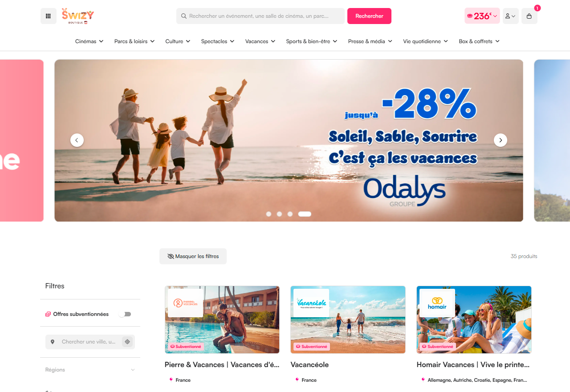Image resolution: width=570 pixels, height=392 pixels.
Task: Click the Pierre & Vacances brand logo
Action: coord(185,303)
